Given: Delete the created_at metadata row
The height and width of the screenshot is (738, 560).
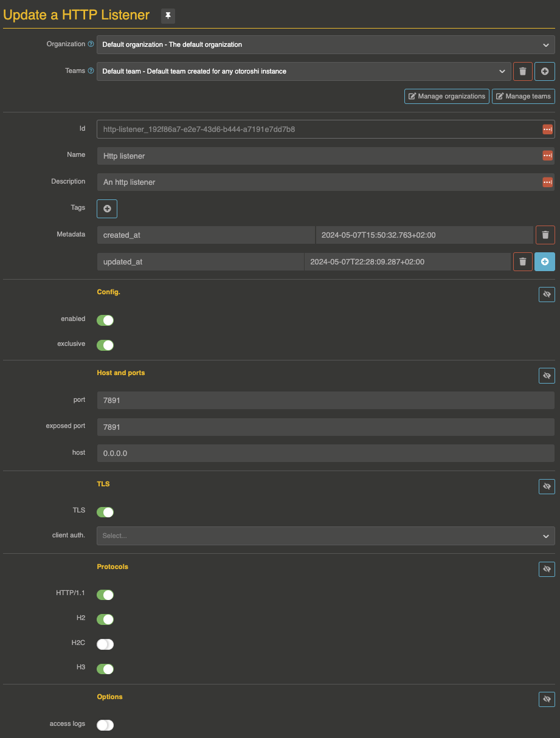Looking at the screenshot, I should tap(545, 235).
